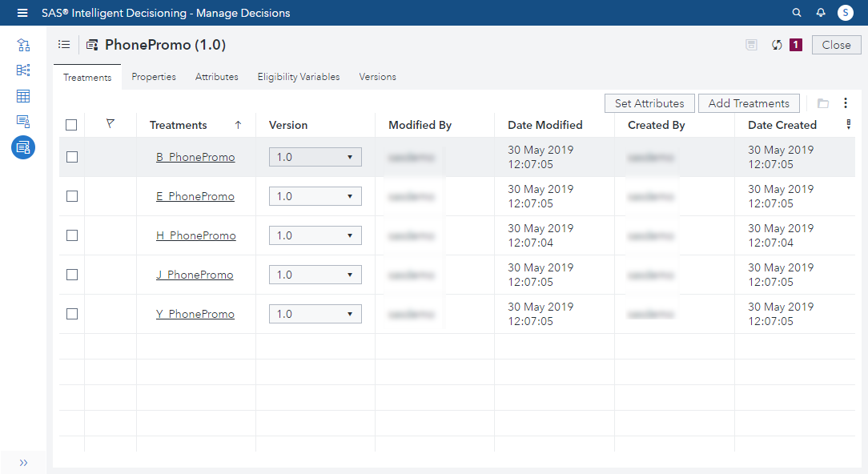Tick the checkbox for B_PhonePromo row
Image resolution: width=868 pixels, height=474 pixels.
pyautogui.click(x=72, y=157)
